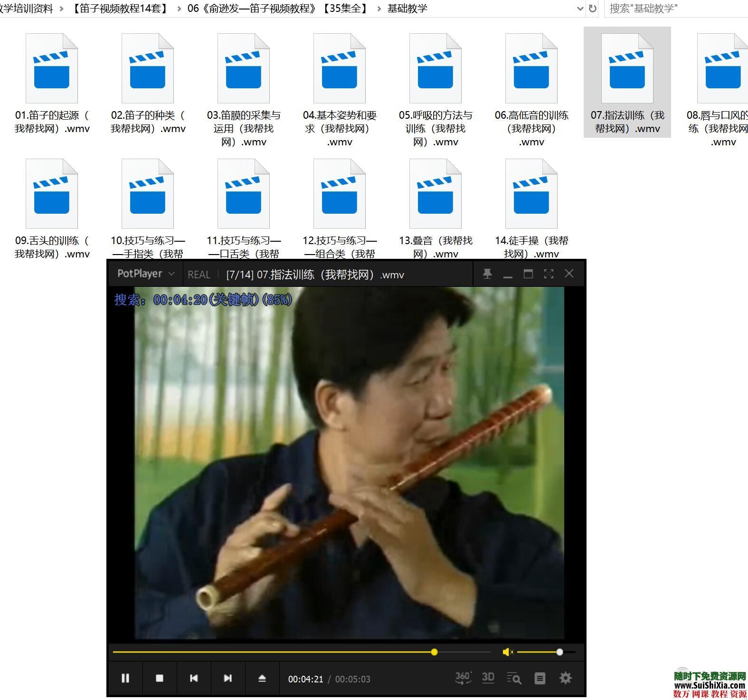
Task: Switch PotPlayer to fullscreen mode
Action: tap(549, 274)
